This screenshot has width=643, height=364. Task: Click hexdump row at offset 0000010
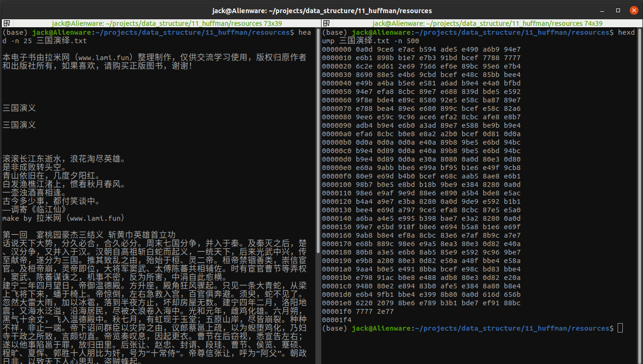click(422, 58)
